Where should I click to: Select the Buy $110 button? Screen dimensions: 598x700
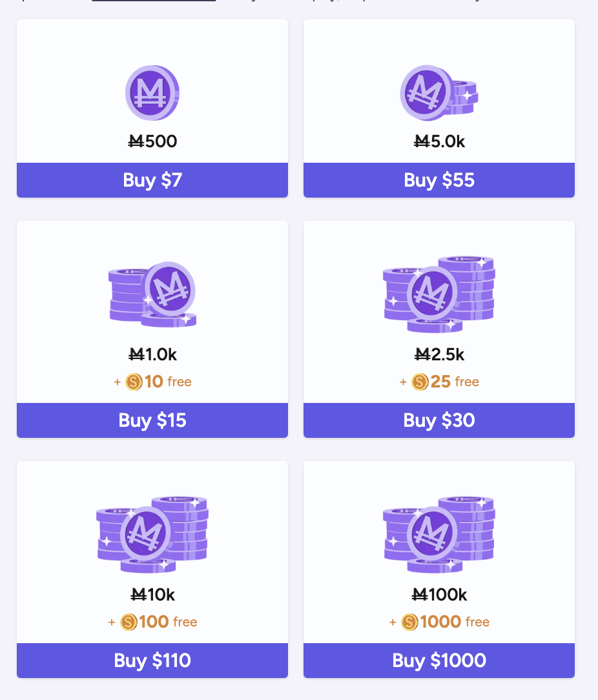[152, 661]
